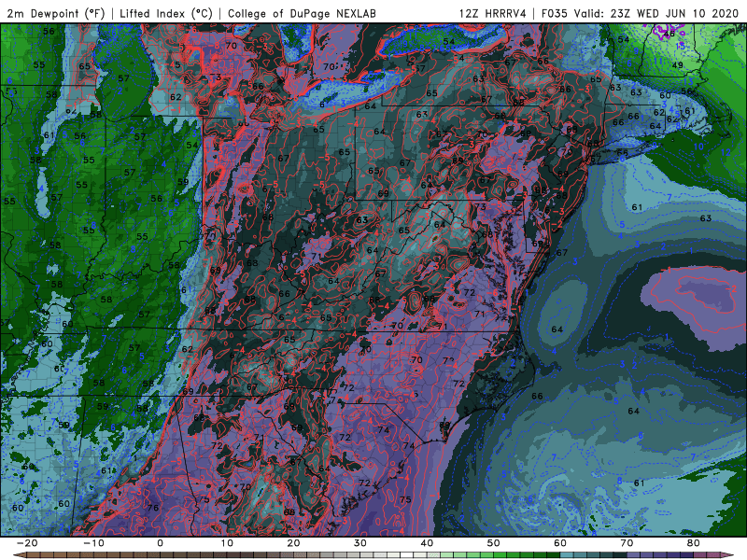Click the -20 label on the color scale

click(27, 543)
